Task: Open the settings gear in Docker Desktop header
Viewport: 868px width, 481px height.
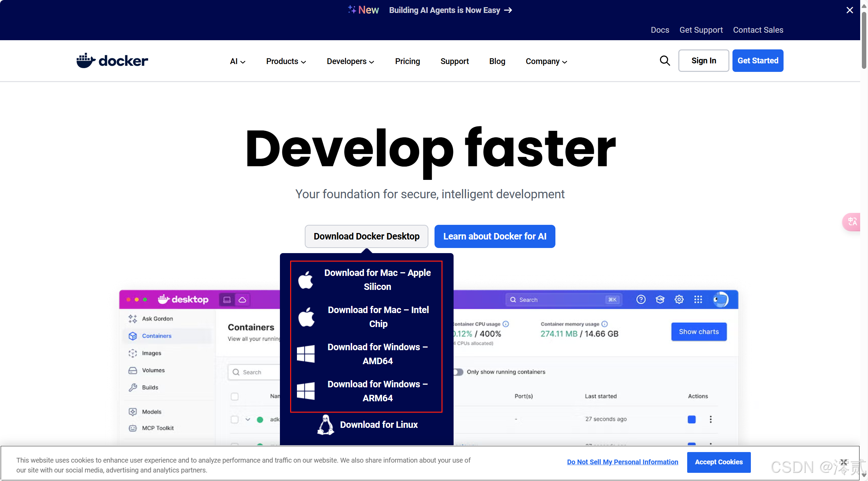Action: (x=679, y=299)
